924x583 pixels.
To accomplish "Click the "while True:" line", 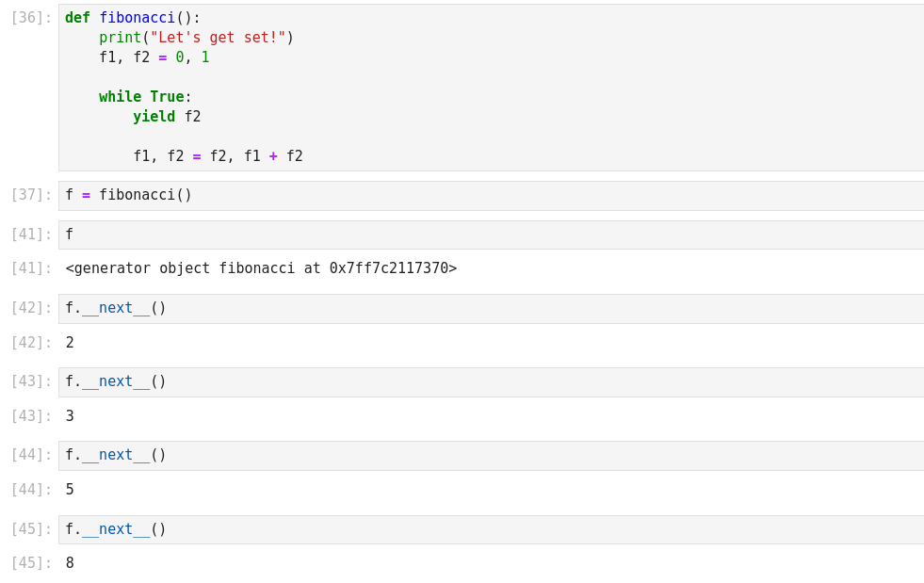I will coord(145,97).
